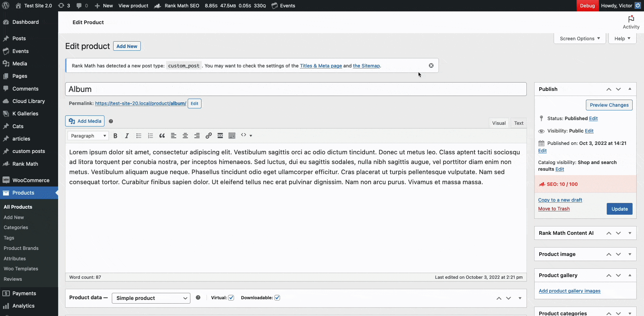Dismiss the Rank Math notice

tap(431, 65)
